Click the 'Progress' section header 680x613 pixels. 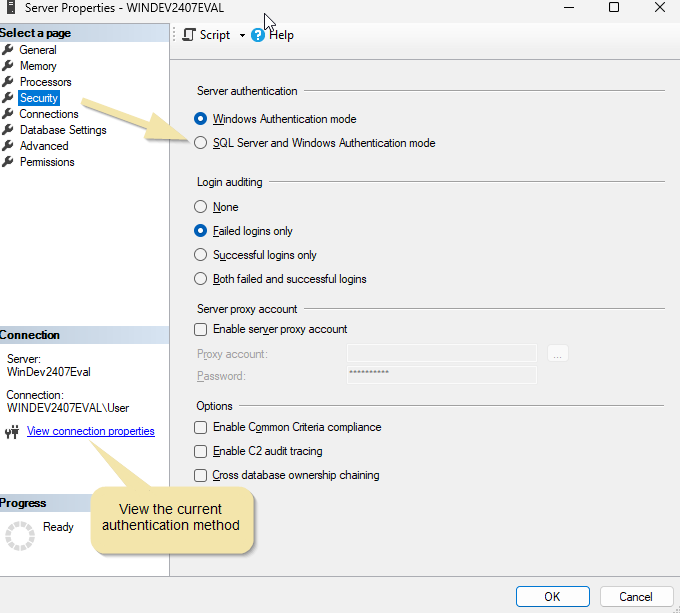point(23,503)
